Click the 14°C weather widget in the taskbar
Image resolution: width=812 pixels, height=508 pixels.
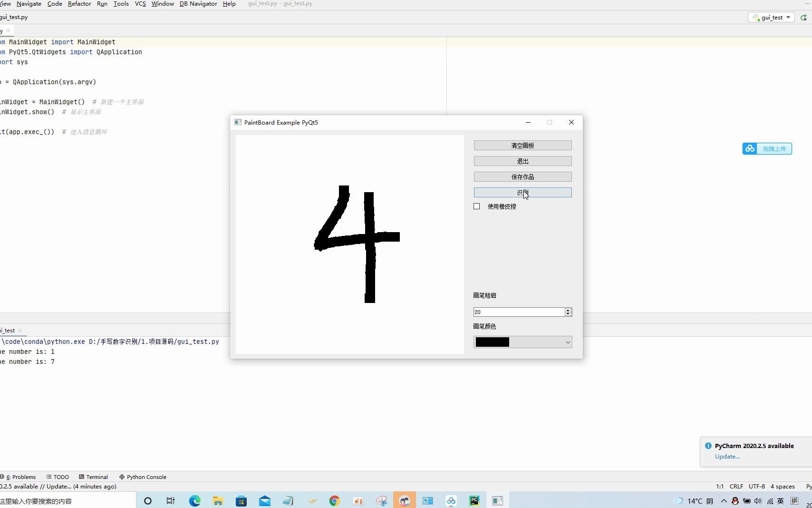click(693, 501)
